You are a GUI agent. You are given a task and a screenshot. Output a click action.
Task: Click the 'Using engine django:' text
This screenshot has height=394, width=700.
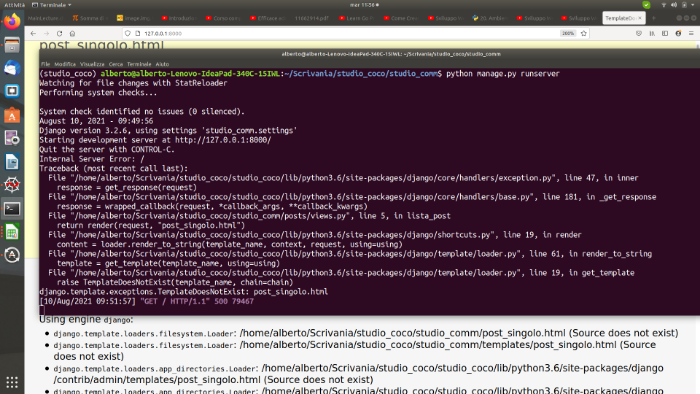coord(86,319)
